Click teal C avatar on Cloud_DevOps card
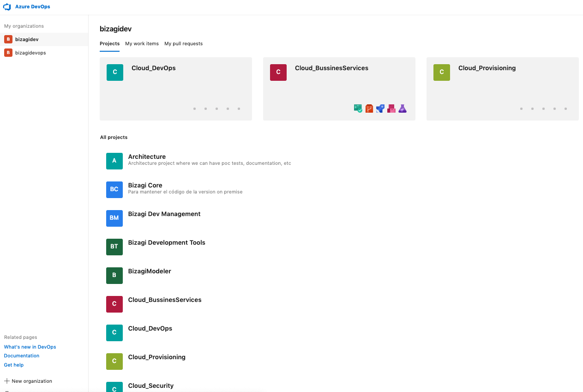This screenshot has width=583, height=392. [x=115, y=72]
